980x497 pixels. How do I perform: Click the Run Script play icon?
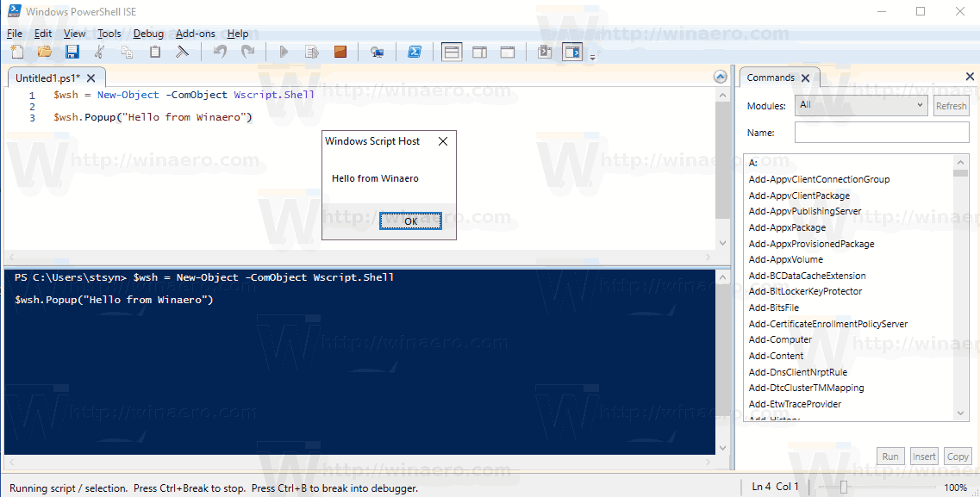284,52
